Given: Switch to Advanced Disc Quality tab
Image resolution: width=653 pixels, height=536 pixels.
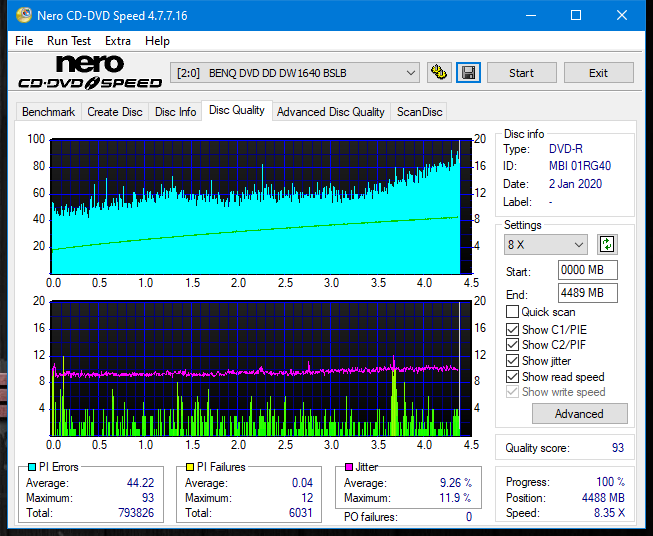Looking at the screenshot, I should click(x=331, y=112).
